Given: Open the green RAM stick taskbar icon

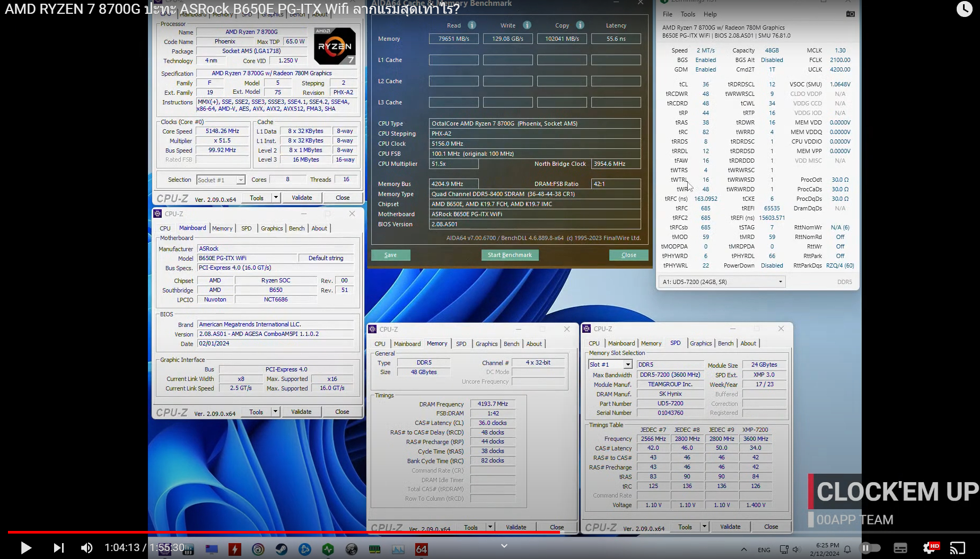Looking at the screenshot, I should tap(375, 549).
